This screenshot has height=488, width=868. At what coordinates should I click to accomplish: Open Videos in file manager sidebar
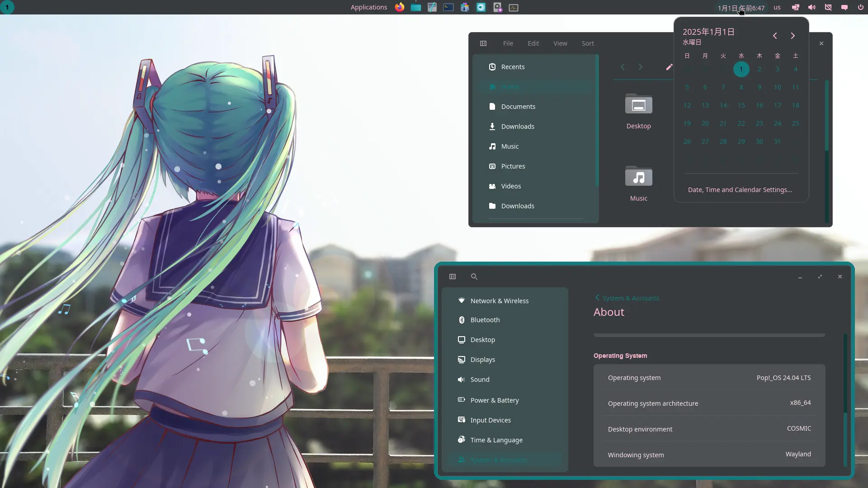[536, 186]
